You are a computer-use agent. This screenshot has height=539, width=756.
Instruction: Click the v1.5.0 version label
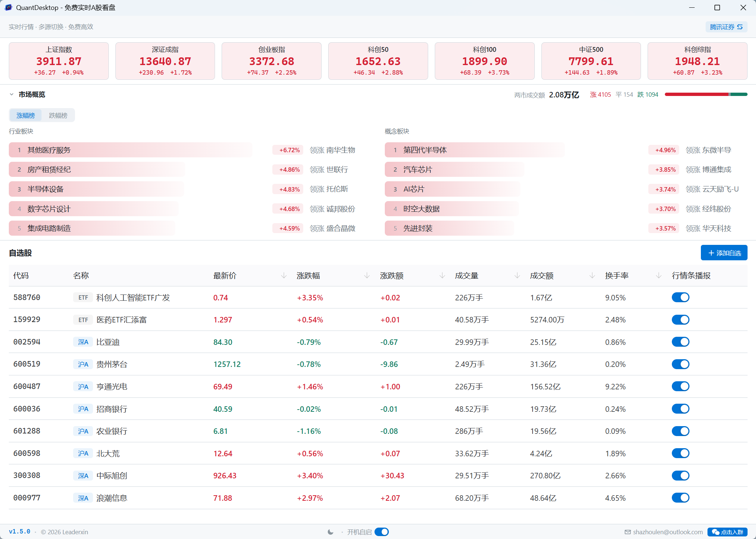(19, 532)
